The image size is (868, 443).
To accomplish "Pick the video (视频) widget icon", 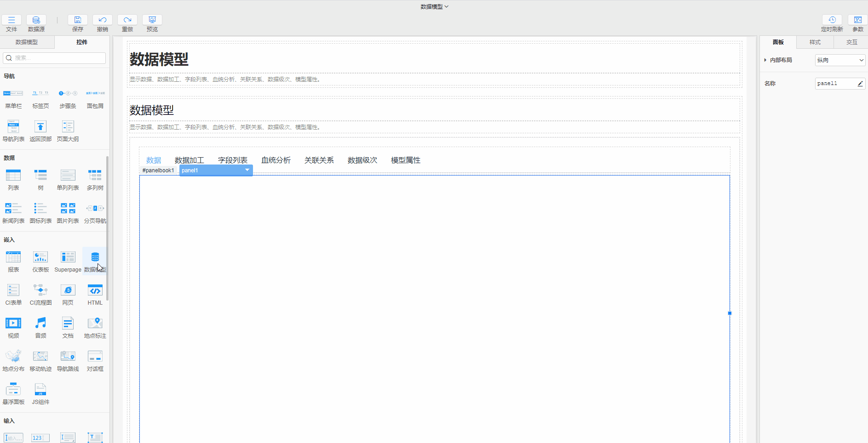I will click(13, 324).
